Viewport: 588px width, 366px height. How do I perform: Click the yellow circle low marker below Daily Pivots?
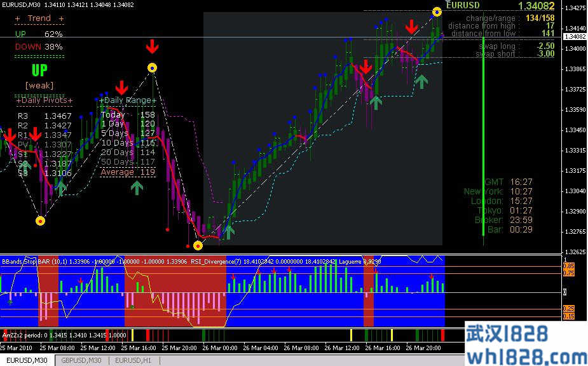[41, 220]
